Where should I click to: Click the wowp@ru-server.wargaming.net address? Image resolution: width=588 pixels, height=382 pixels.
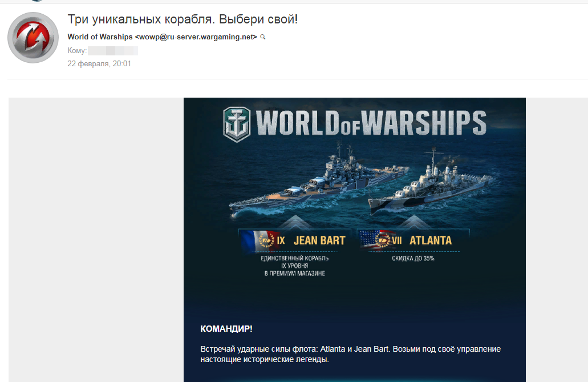click(196, 37)
